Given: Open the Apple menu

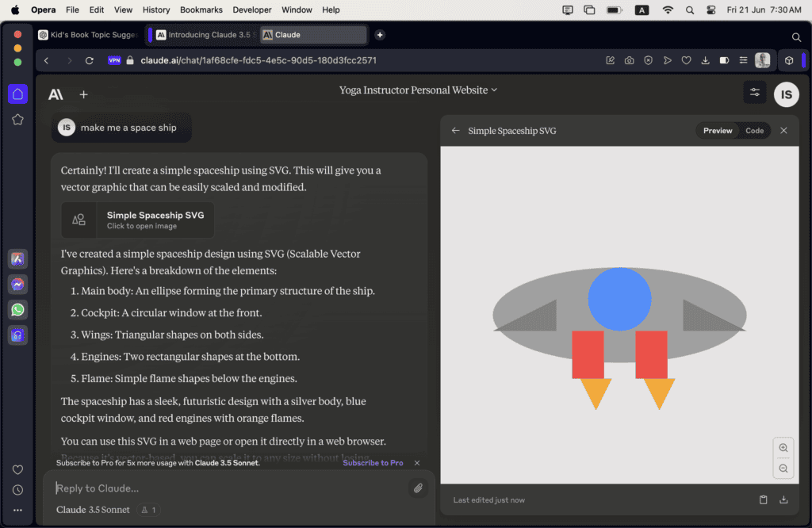Looking at the screenshot, I should tap(15, 10).
